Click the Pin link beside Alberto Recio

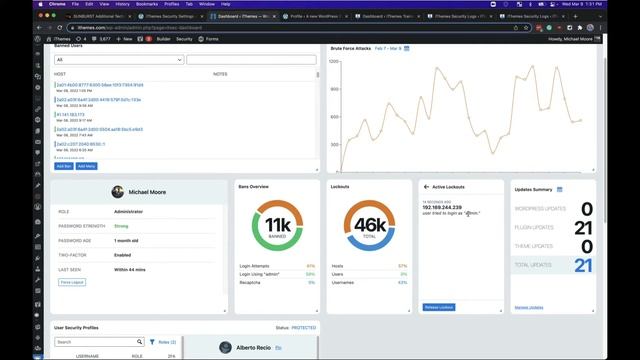tap(278, 348)
